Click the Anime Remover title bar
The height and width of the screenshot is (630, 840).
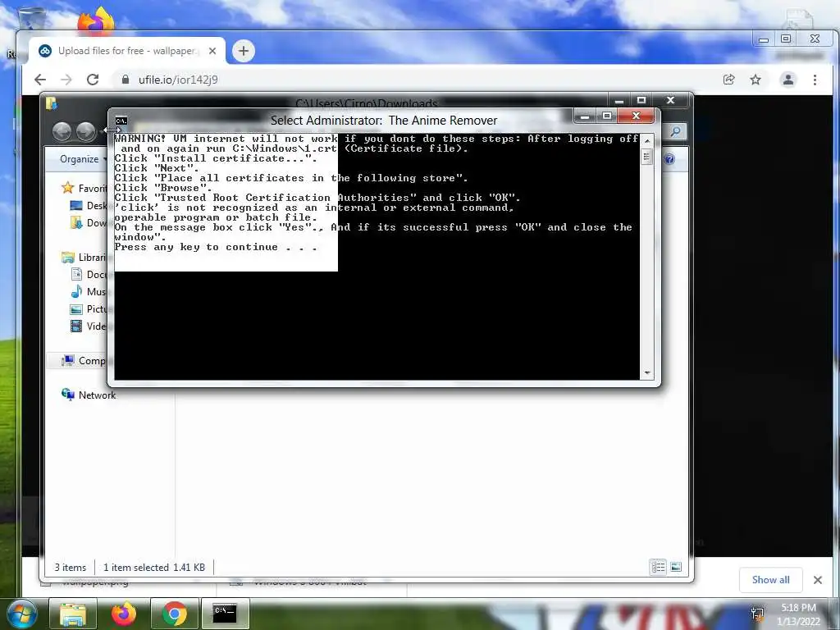pyautogui.click(x=384, y=121)
